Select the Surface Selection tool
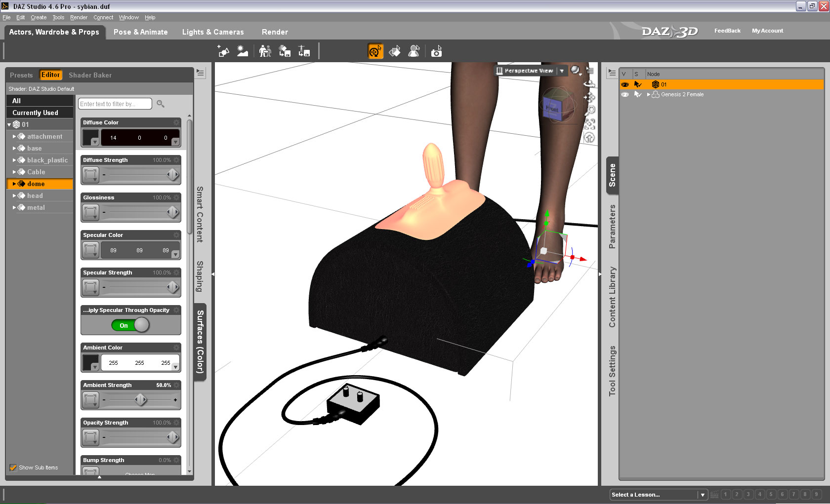This screenshot has height=504, width=830. [395, 51]
